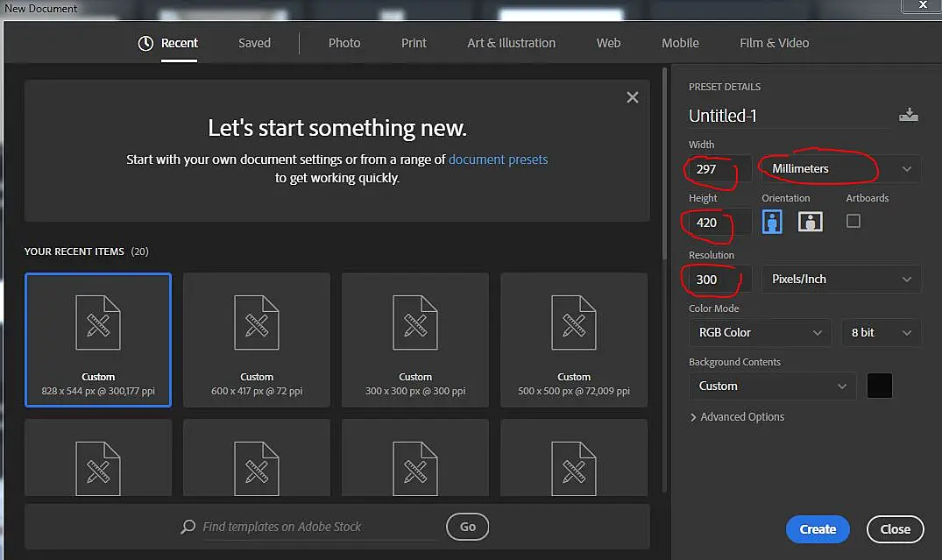Click the Close button
The image size is (942, 560).
(x=896, y=529)
